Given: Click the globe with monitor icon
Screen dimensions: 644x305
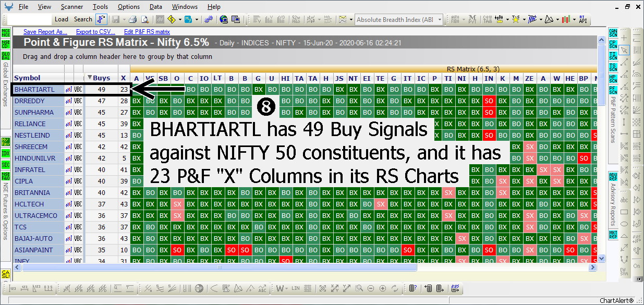Looking at the screenshot, I should [224, 19].
